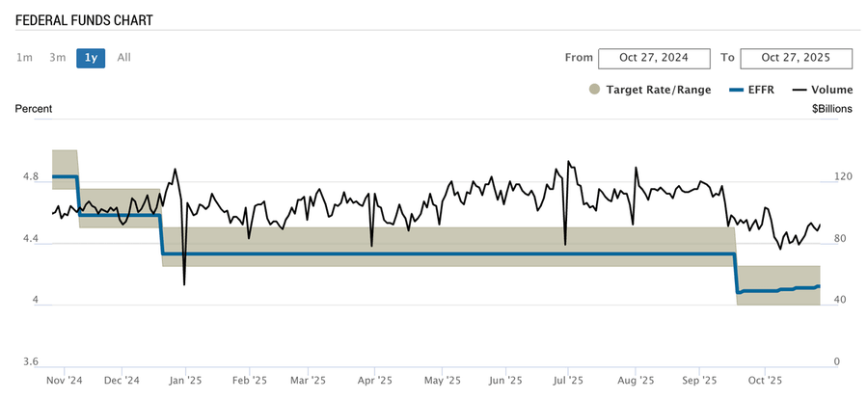This screenshot has height=399, width=868.
Task: Click the Jul '25 axis label
Action: click(x=568, y=380)
